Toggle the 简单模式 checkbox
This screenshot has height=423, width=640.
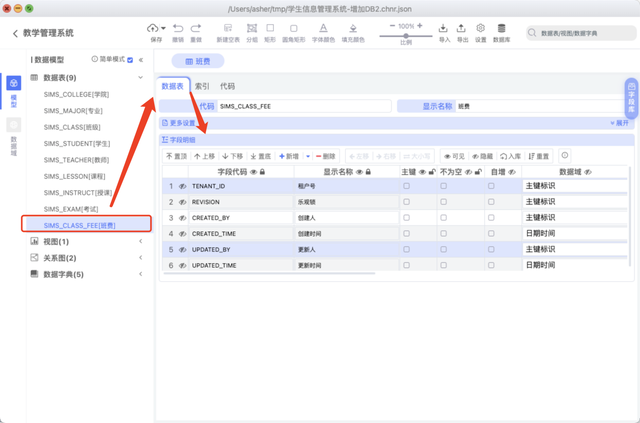(x=130, y=60)
